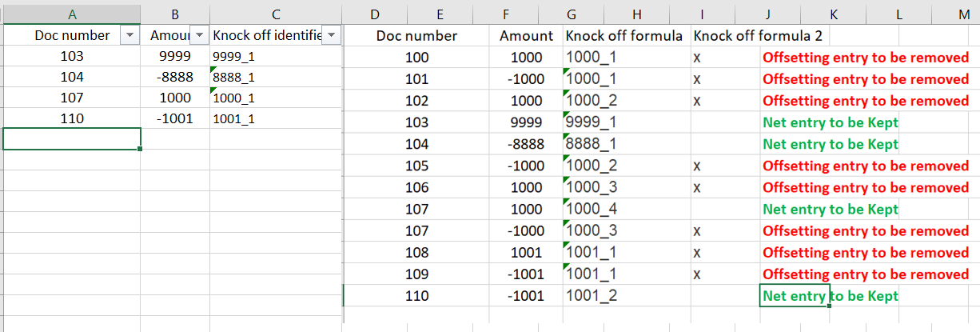The image size is (980, 332).
Task: Select the 1001_2 cell in column G
Action: pyautogui.click(x=590, y=296)
